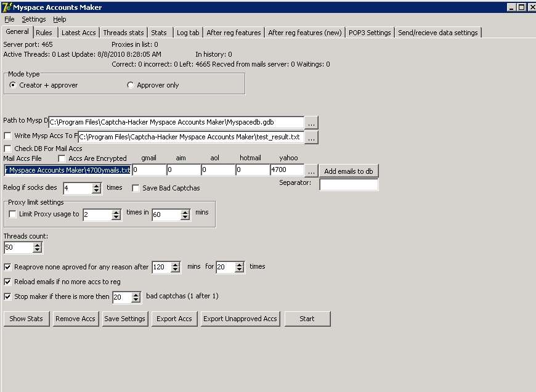The height and width of the screenshot is (392, 536).
Task: Click Export Unapproved Accs button
Action: [x=240, y=319]
